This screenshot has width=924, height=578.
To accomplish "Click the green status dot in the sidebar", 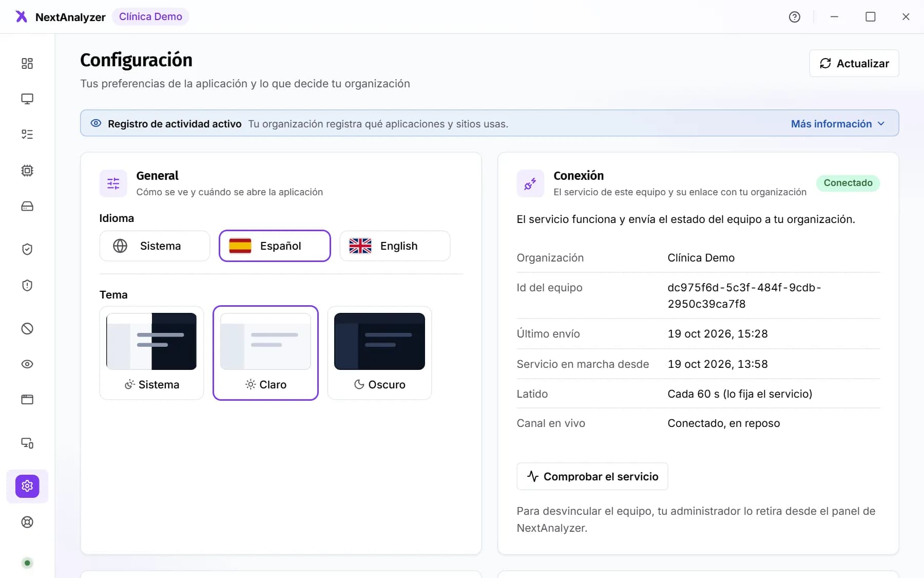I will pos(27,563).
